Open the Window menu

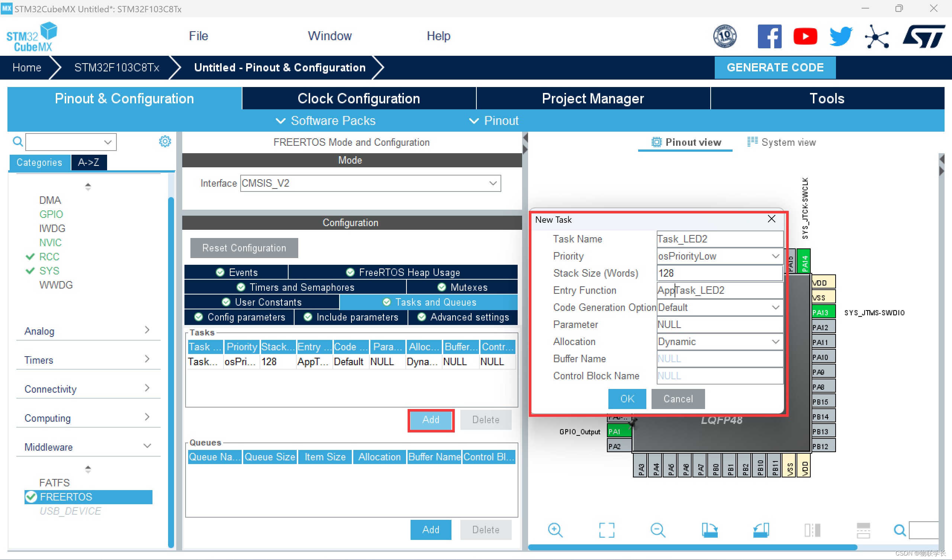click(x=329, y=36)
